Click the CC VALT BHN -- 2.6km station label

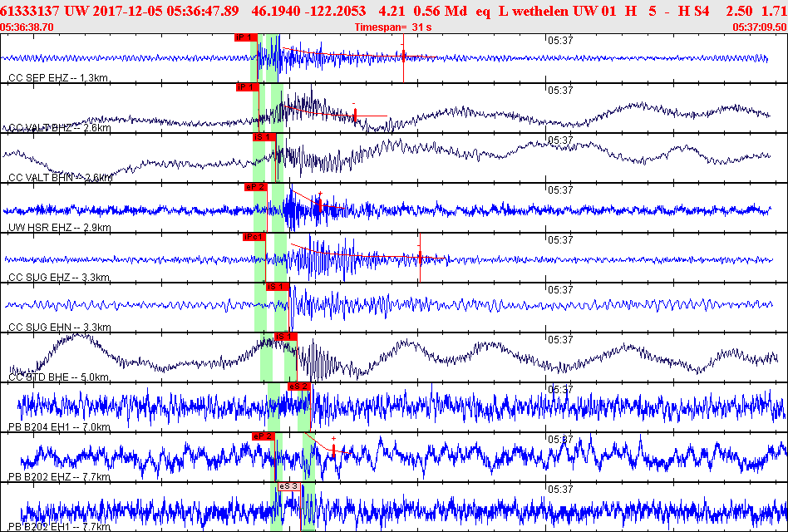[x=61, y=177]
